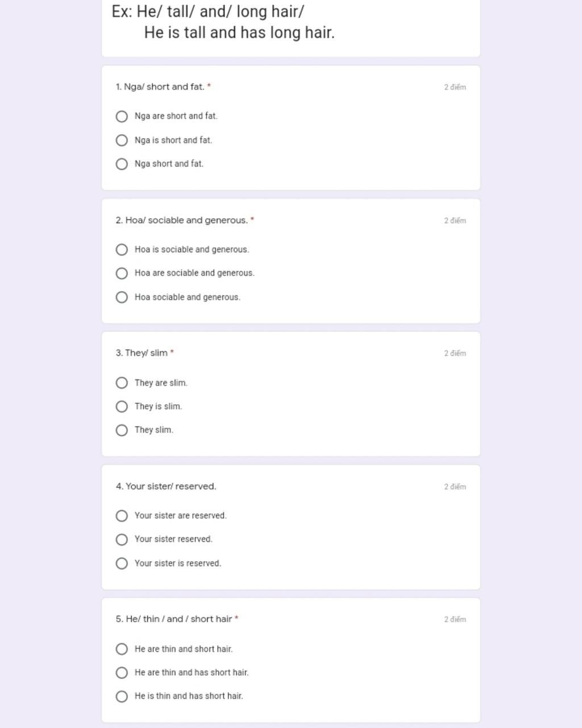The width and height of the screenshot is (582, 728).
Task: Click question 3 title 'They/ slim'
Action: pos(142,353)
